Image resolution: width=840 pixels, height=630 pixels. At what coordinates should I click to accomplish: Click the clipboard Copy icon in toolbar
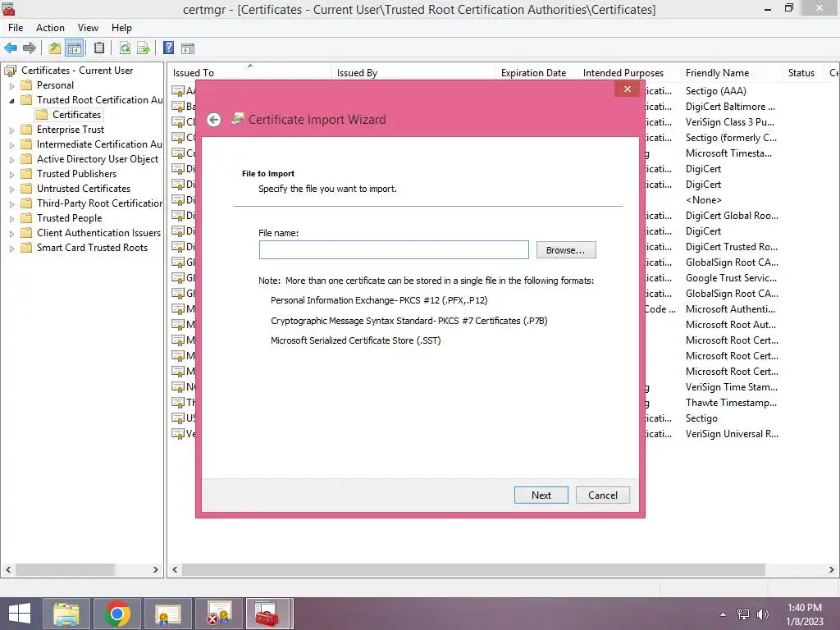coord(99,48)
